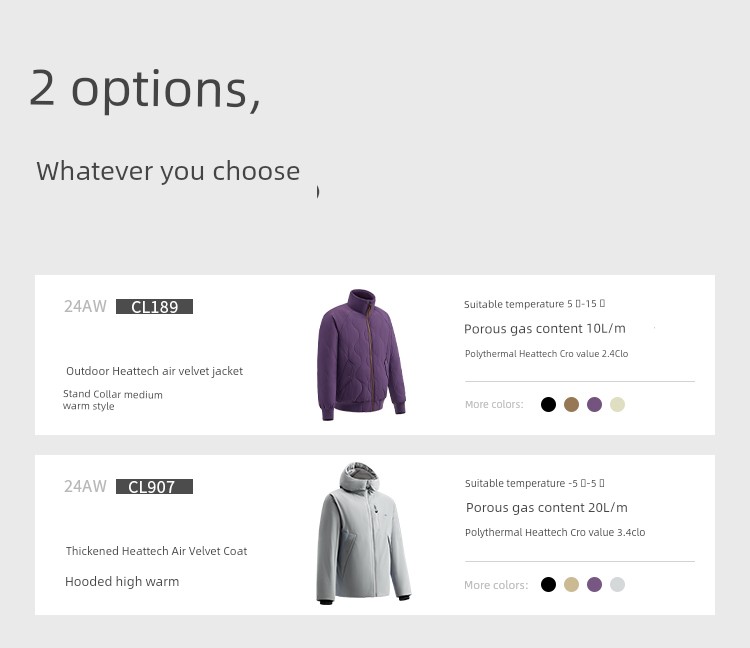750x648 pixels.
Task: Select purple color swatch for CL907 coat
Action: click(594, 584)
